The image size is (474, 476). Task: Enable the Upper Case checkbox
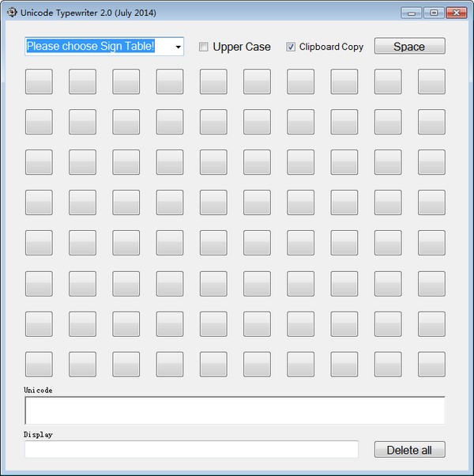point(204,47)
